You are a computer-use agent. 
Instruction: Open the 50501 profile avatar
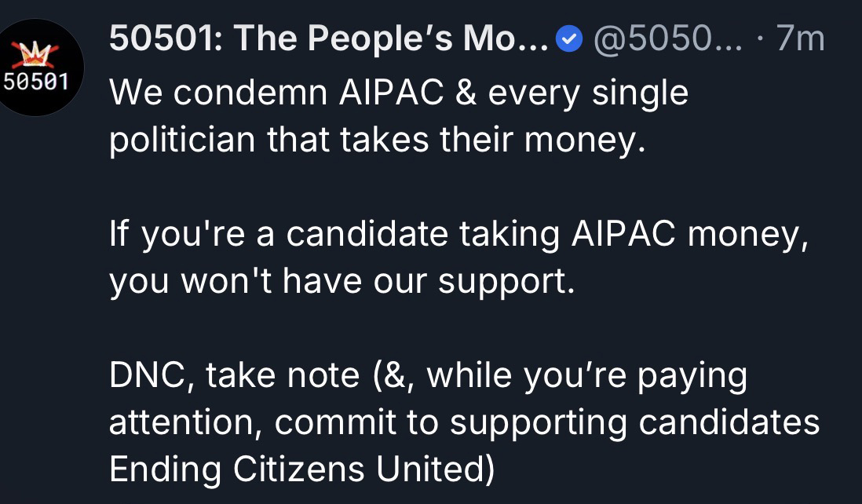[x=36, y=68]
